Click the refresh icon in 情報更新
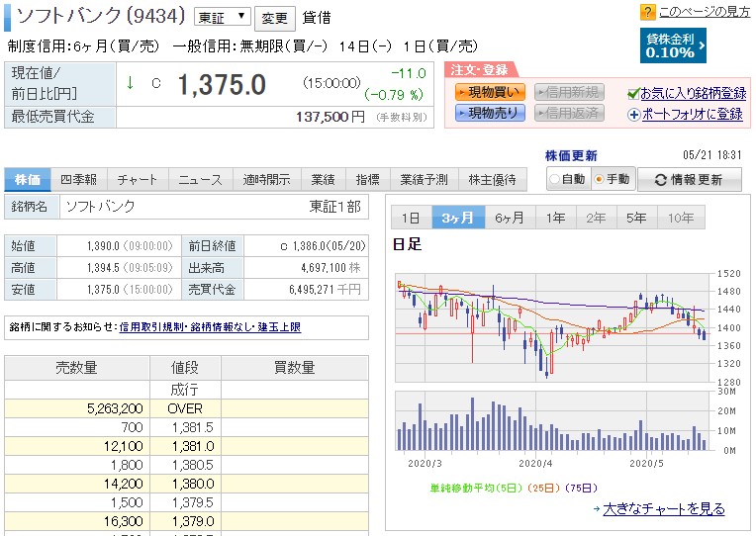 (x=661, y=180)
